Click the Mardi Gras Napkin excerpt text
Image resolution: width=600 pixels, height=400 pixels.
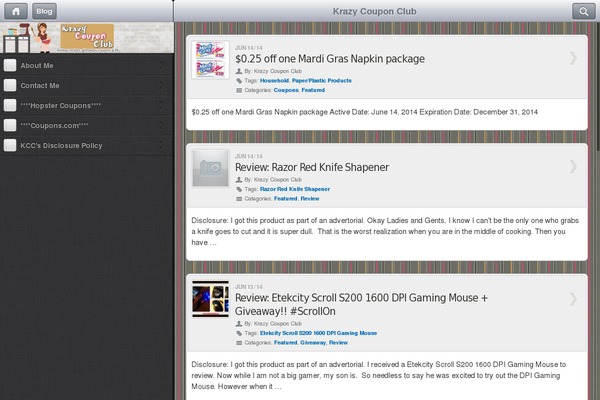(364, 112)
